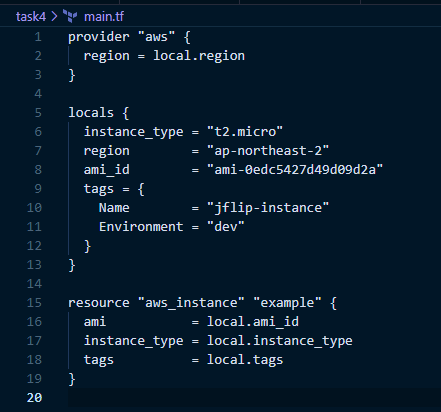Viewport: 441px width, 412px height.
Task: Click instance_type key on line 6
Action: pyautogui.click(x=133, y=132)
